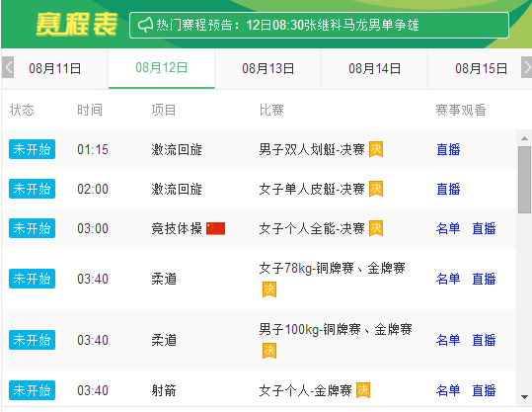Click the 男子100kg-铜牌赛、金牌赛 match text
The height and width of the screenshot is (412, 532).
coord(336,329)
